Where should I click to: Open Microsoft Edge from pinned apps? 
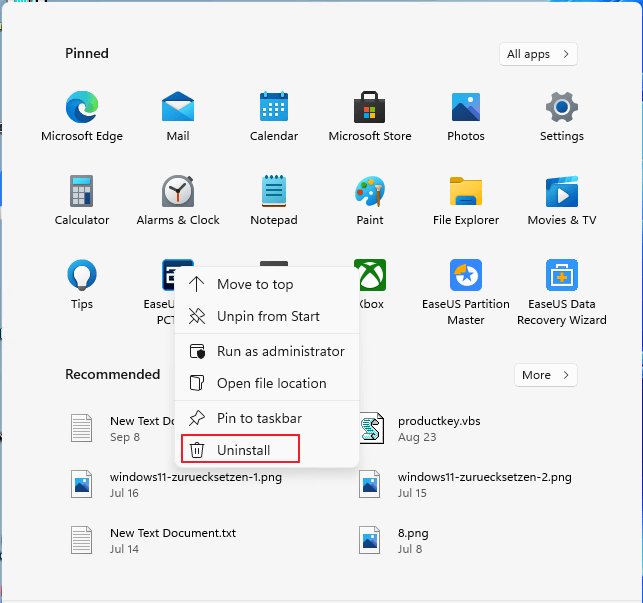click(x=82, y=108)
